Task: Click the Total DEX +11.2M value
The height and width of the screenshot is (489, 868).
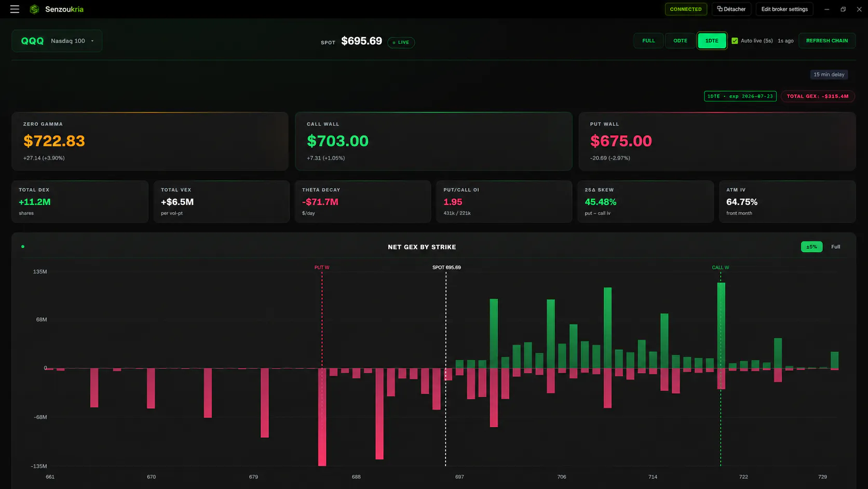Action: (35, 202)
